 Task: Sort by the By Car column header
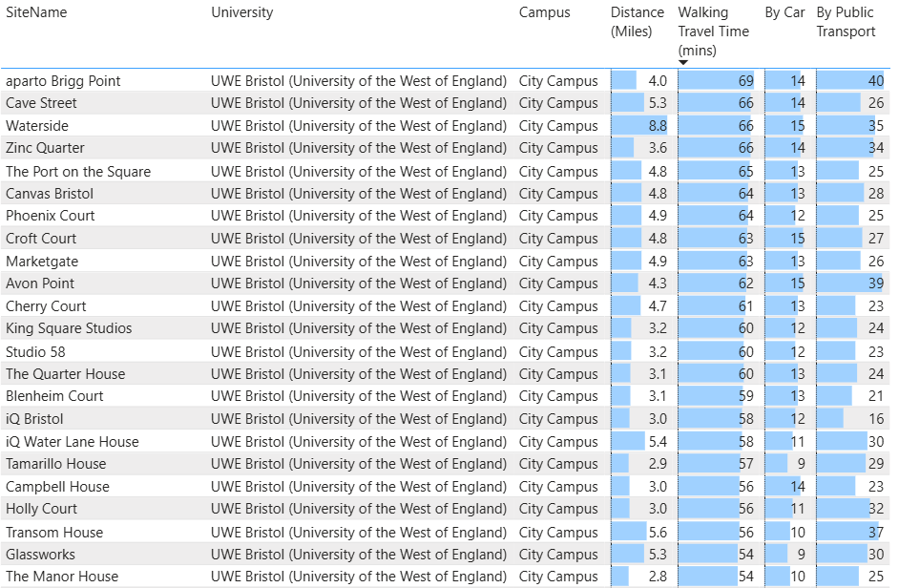pos(784,12)
